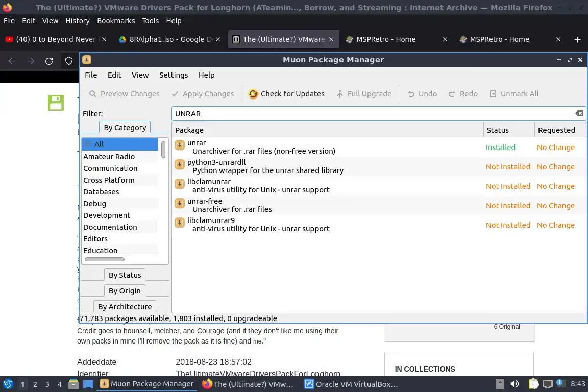Open a new Firefox tab
This screenshot has width=588, height=392.
tap(577, 39)
